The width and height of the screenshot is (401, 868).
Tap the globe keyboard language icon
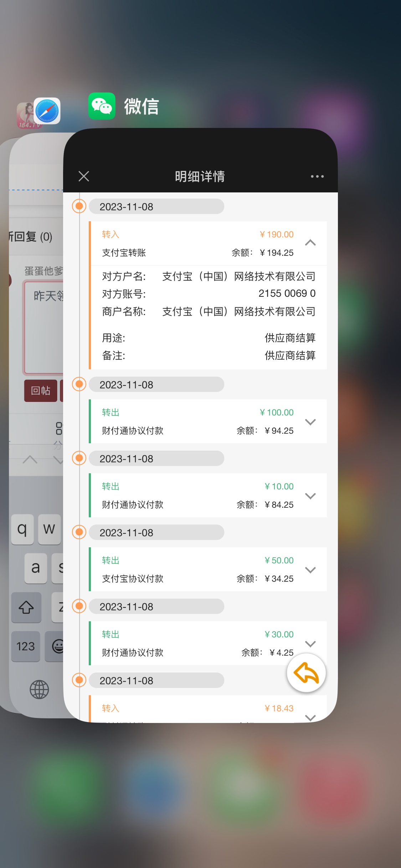point(39,689)
